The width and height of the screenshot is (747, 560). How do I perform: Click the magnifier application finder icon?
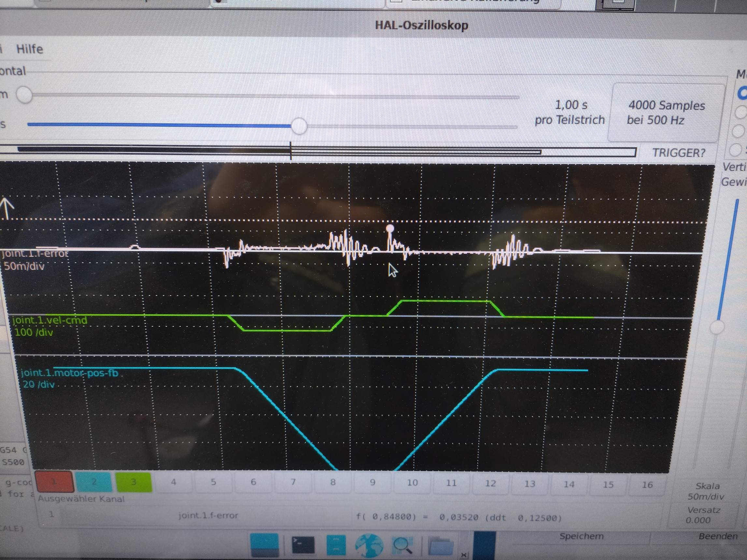click(x=402, y=545)
